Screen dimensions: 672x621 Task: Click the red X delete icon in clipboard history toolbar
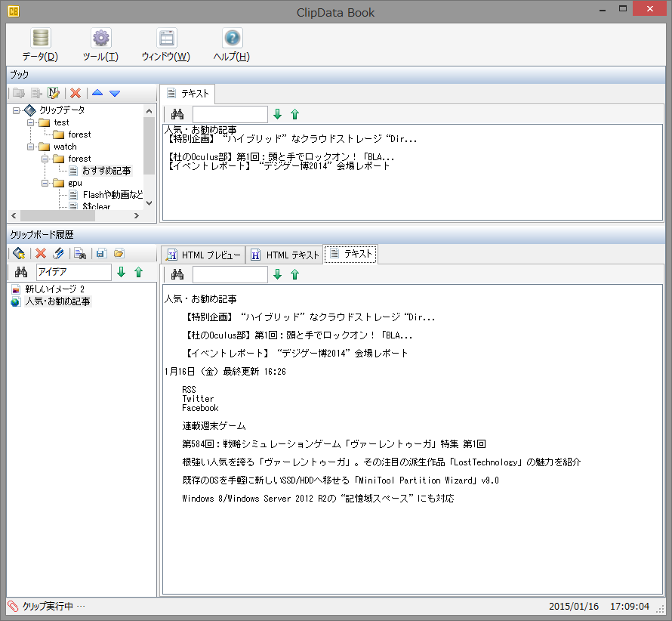coord(40,253)
